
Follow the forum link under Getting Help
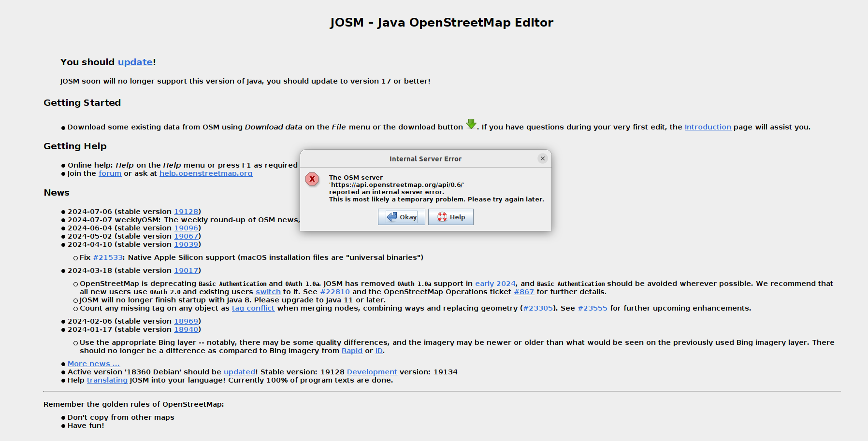pos(110,173)
